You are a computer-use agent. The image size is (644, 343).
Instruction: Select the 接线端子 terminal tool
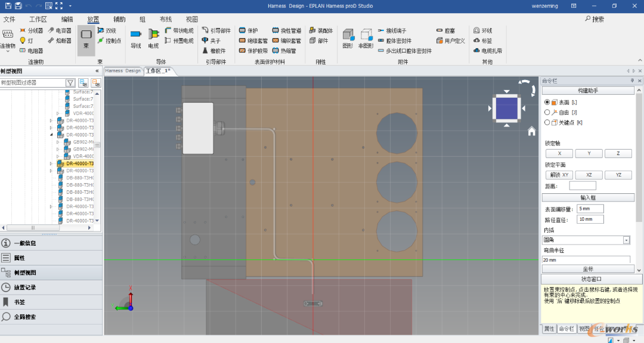[392, 31]
